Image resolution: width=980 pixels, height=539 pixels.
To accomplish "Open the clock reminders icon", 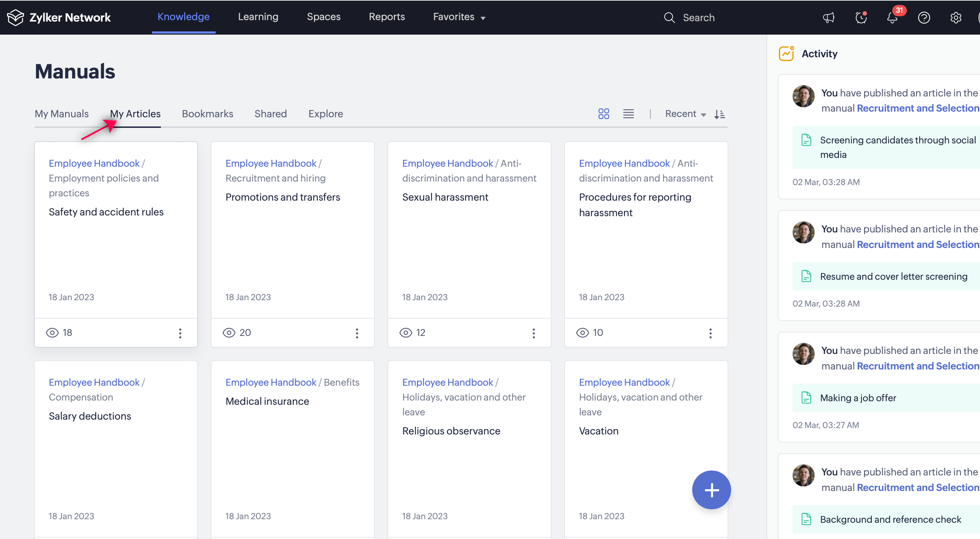I will [x=861, y=18].
